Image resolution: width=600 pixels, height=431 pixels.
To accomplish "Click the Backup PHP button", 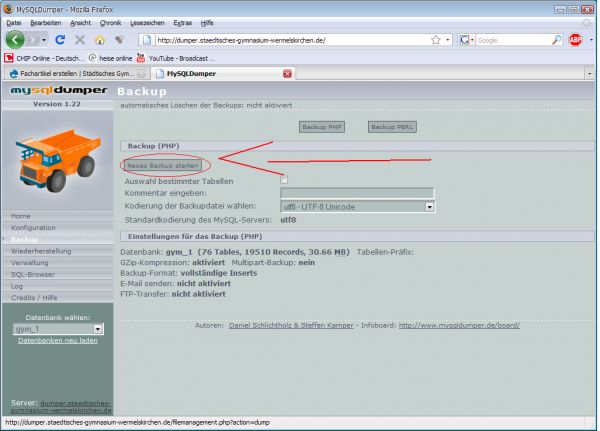I will (321, 127).
